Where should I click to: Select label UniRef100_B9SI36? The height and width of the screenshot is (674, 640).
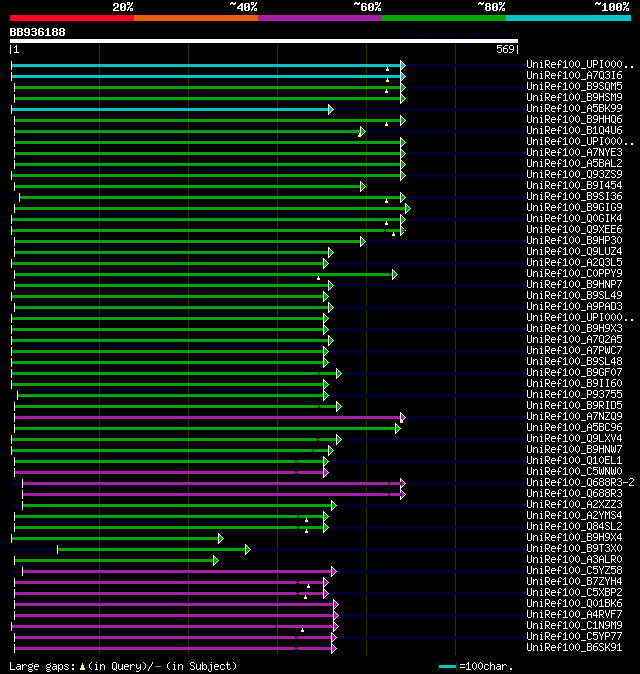[x=574, y=196]
